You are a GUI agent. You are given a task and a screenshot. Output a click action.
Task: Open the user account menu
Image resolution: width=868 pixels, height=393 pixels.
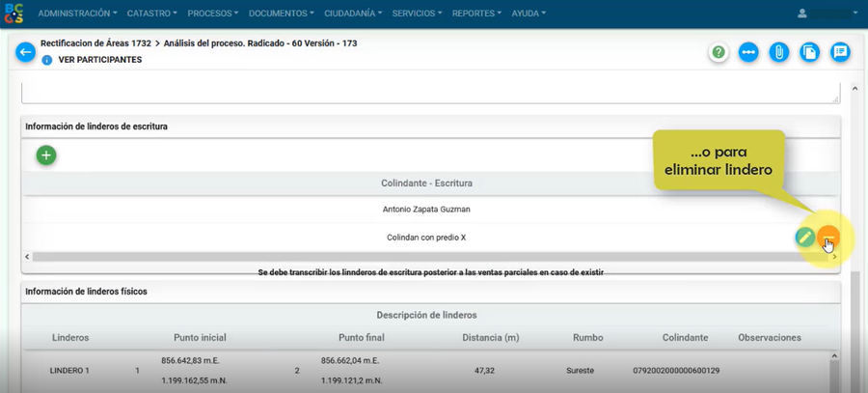[x=828, y=14]
